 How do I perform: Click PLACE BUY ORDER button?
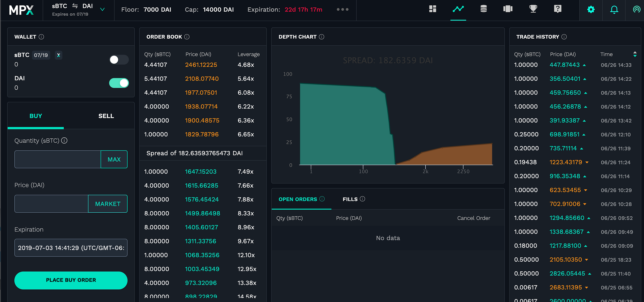coord(71,280)
